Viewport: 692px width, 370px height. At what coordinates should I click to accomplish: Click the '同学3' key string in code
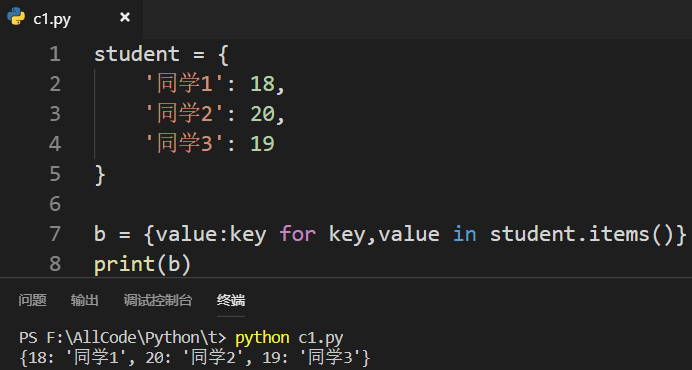pos(185,143)
